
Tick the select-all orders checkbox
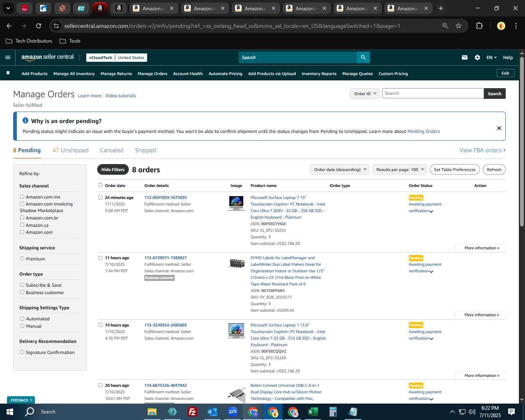[x=100, y=185]
